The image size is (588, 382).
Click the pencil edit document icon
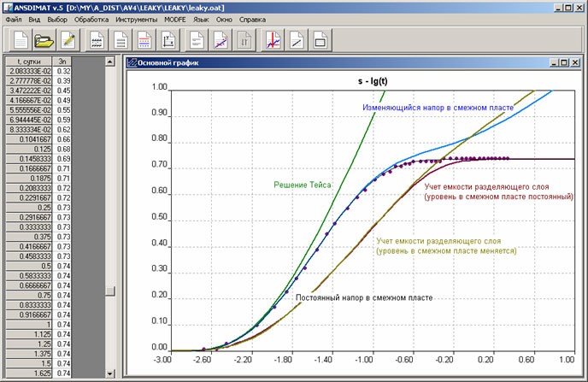(68, 40)
